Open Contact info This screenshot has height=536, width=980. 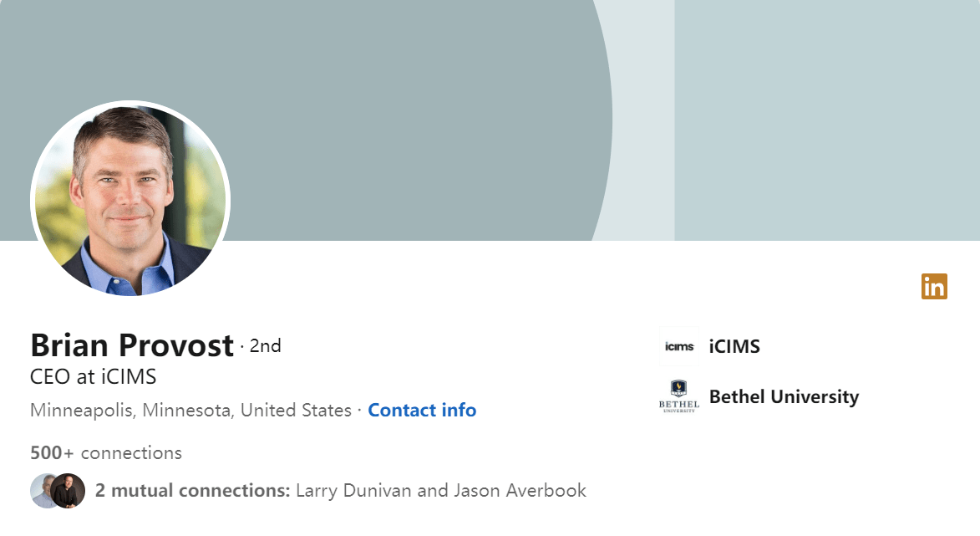(x=422, y=410)
